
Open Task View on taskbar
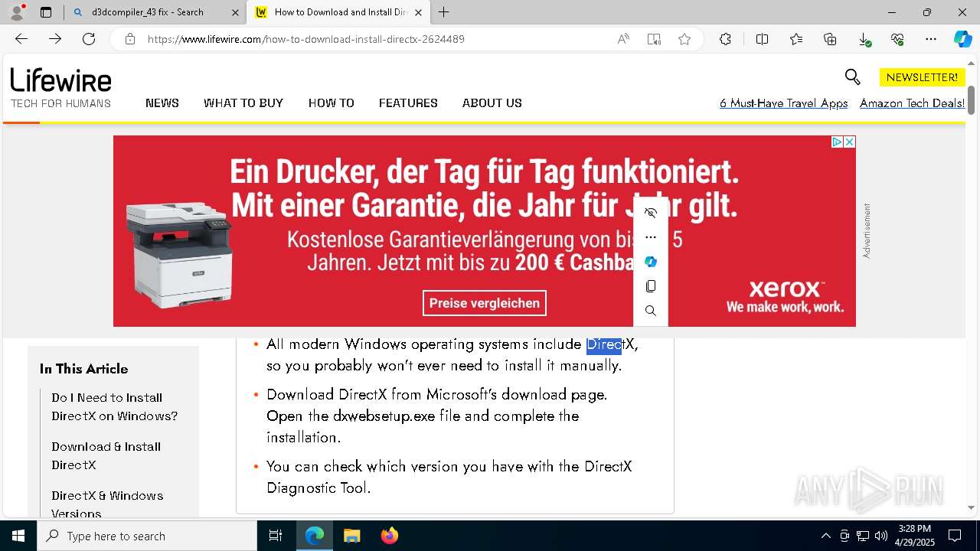[276, 536]
